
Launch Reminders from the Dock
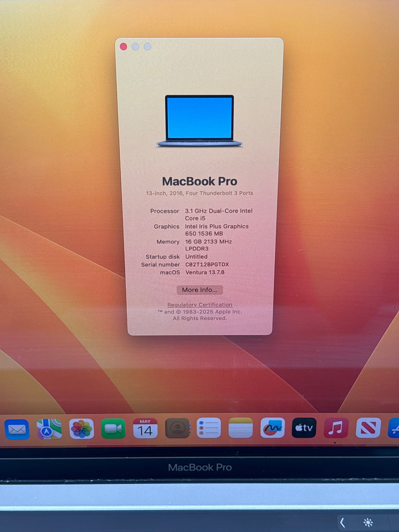click(x=209, y=428)
